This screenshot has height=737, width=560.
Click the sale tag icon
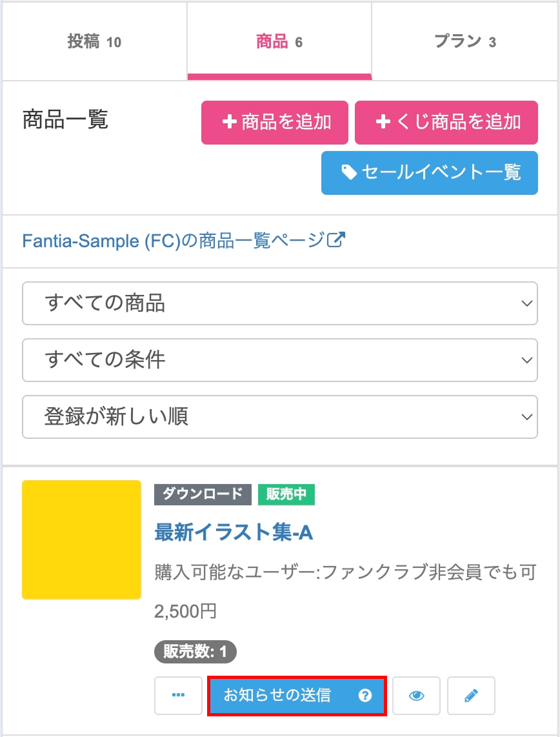click(349, 172)
